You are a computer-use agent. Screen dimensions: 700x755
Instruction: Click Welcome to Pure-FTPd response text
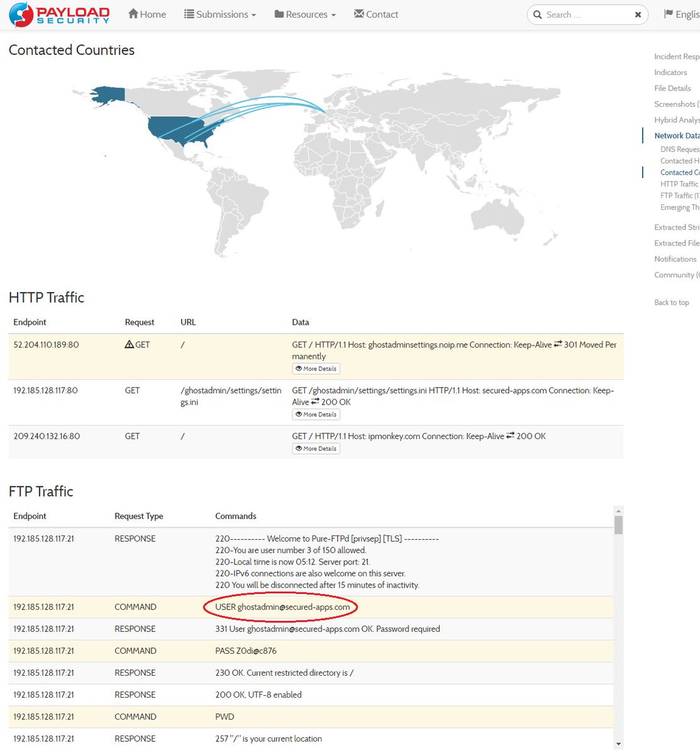click(x=327, y=539)
